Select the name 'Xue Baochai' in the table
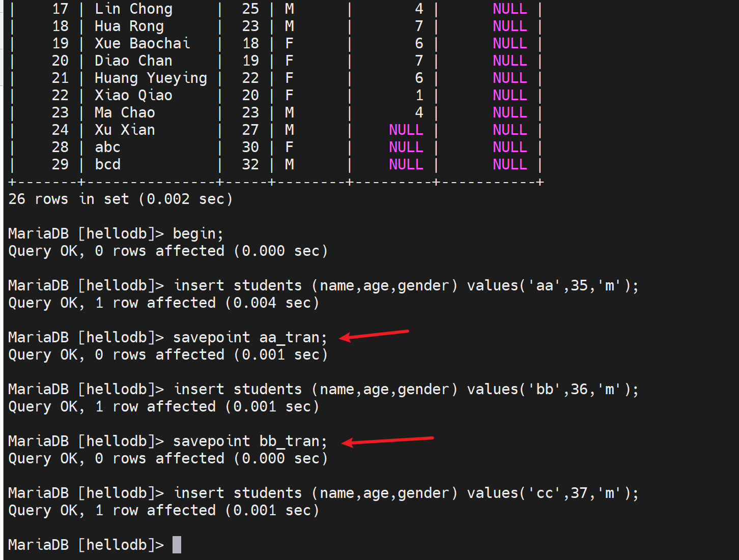739x560 pixels. (142, 43)
